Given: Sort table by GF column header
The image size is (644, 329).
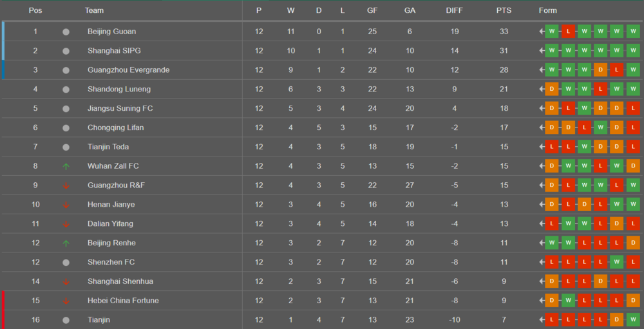Looking at the screenshot, I should (372, 11).
